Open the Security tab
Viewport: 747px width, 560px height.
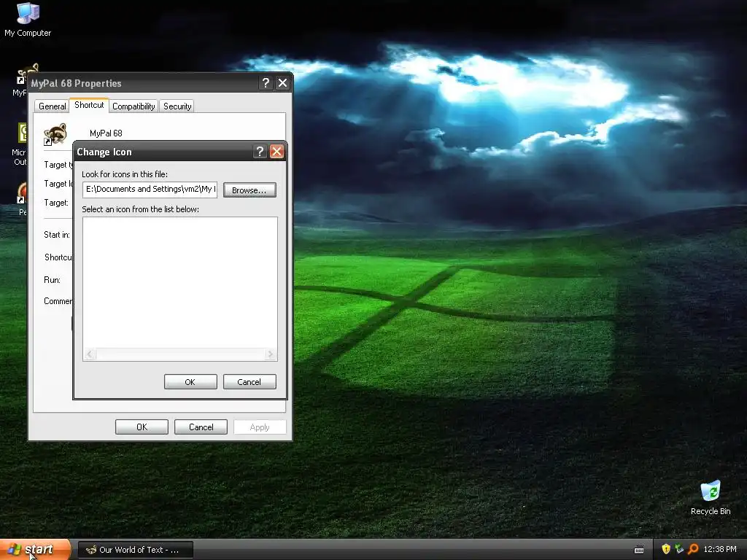click(177, 106)
